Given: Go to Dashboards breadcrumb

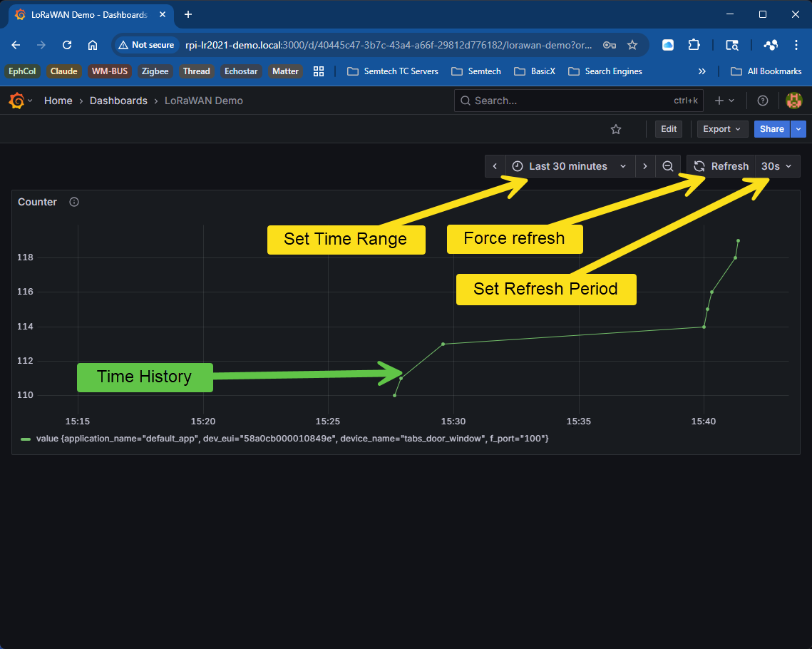Looking at the screenshot, I should coord(118,101).
